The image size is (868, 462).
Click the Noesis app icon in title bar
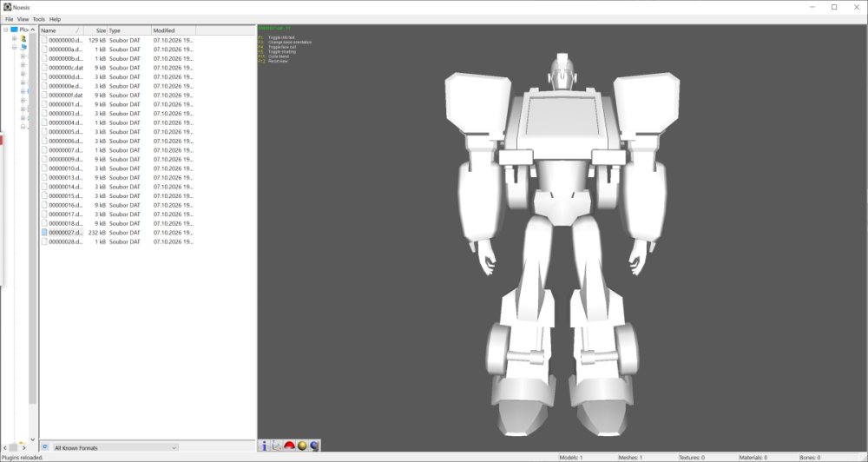pos(7,7)
